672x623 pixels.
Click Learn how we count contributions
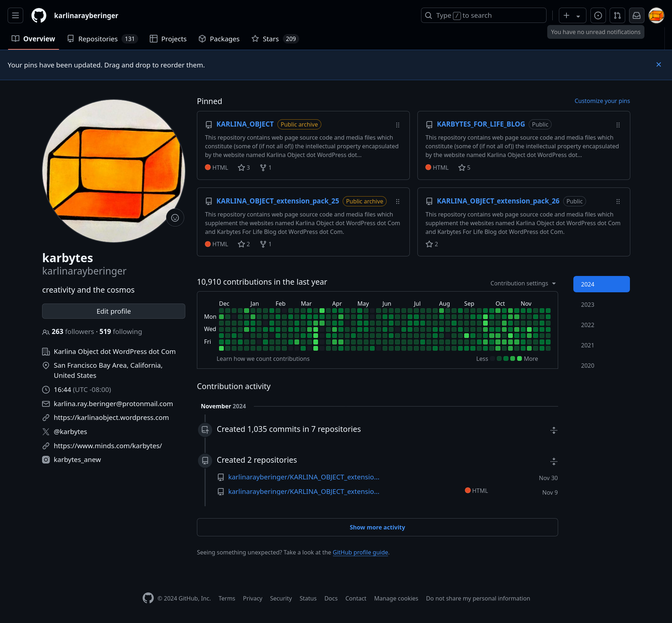263,359
